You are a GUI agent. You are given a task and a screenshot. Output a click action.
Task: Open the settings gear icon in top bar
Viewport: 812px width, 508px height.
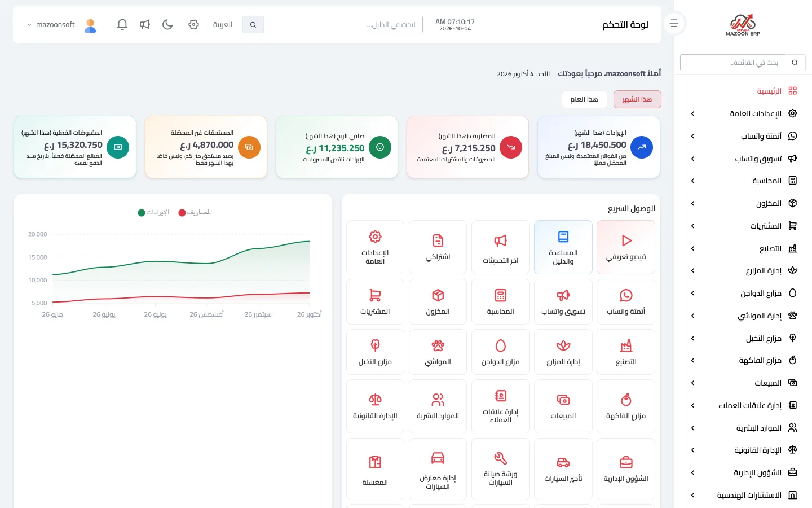(193, 25)
